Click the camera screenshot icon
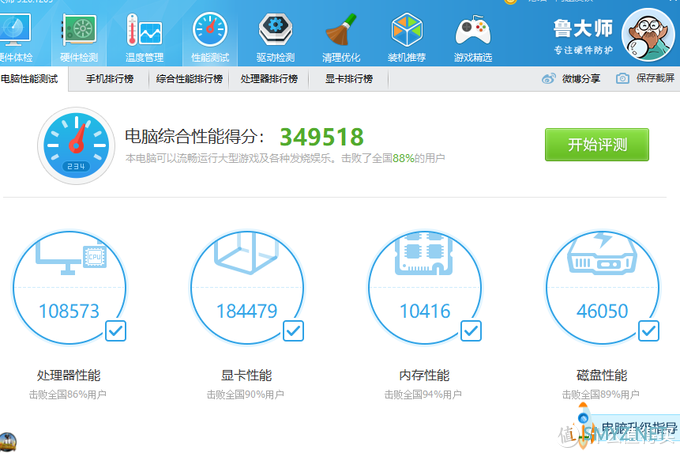The image size is (680, 453). tap(622, 78)
